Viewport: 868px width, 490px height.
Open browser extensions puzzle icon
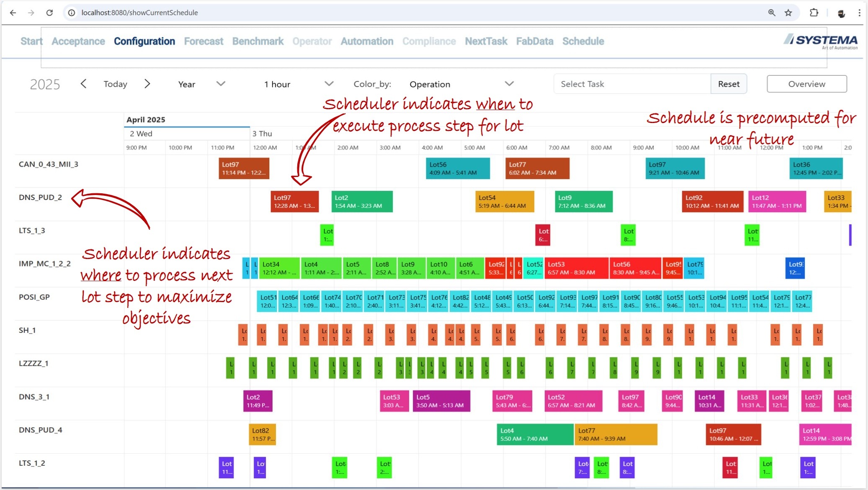click(x=814, y=13)
